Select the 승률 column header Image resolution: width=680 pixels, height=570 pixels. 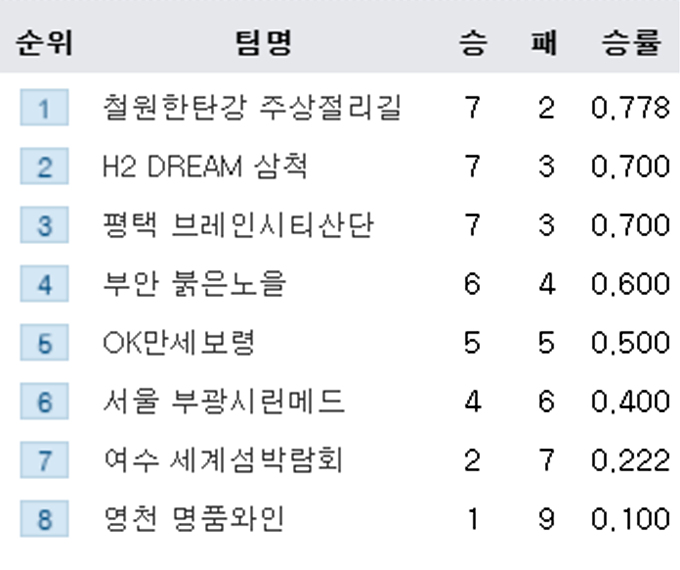pos(631,43)
